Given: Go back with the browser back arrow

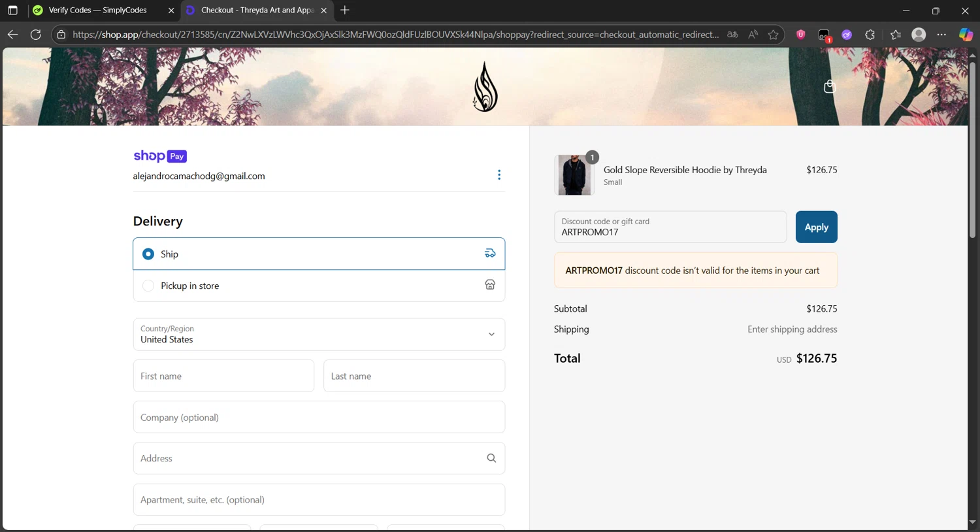Looking at the screenshot, I should point(12,35).
